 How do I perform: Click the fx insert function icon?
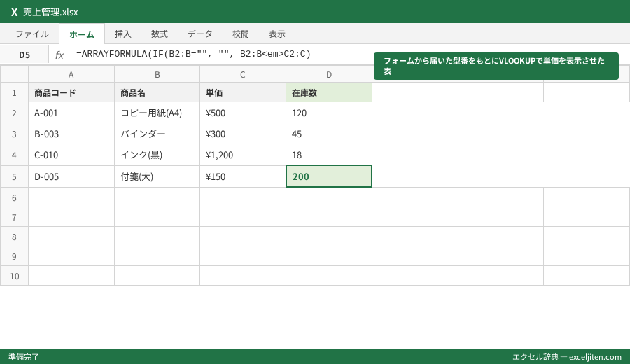(x=59, y=55)
